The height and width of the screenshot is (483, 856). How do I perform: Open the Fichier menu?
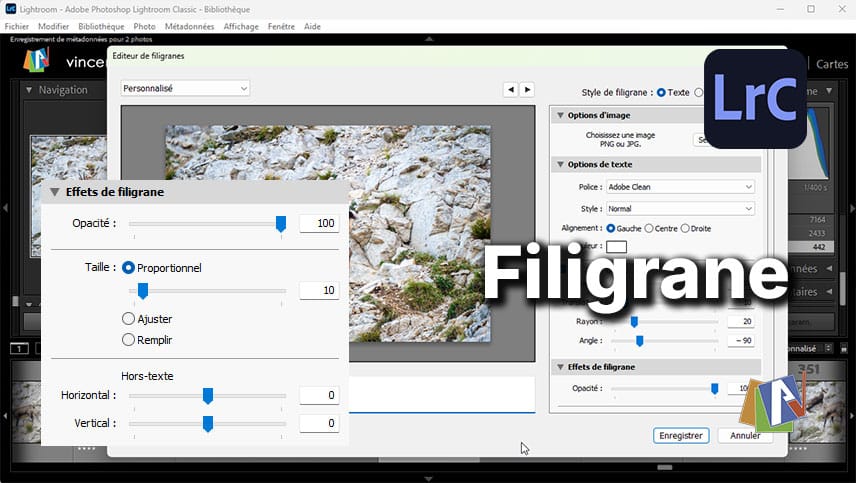click(16, 26)
